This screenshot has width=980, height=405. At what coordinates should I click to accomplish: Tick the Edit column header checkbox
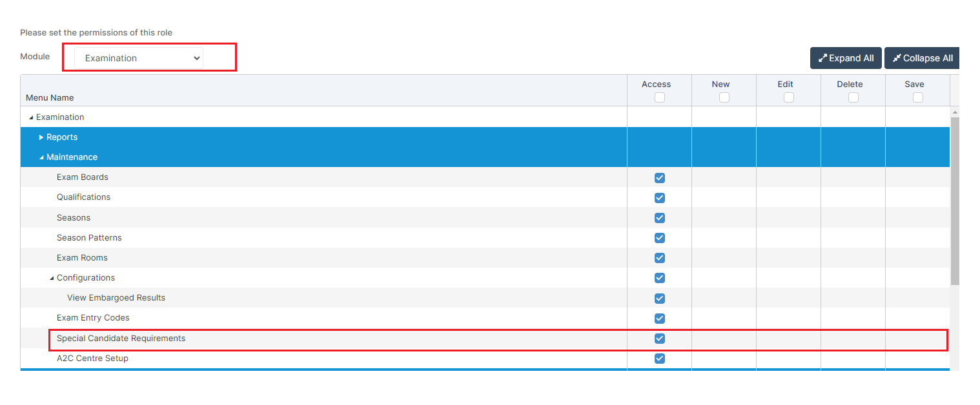coord(789,97)
